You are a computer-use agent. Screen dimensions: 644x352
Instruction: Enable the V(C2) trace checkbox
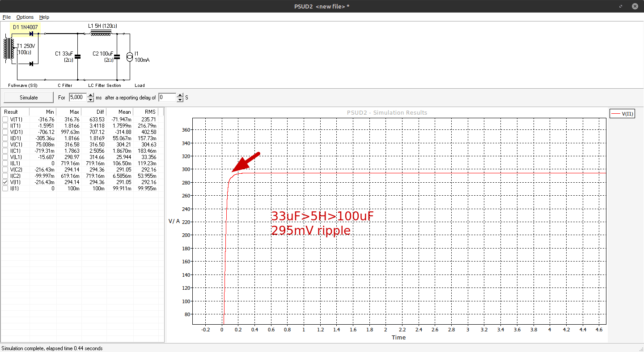pos(5,170)
